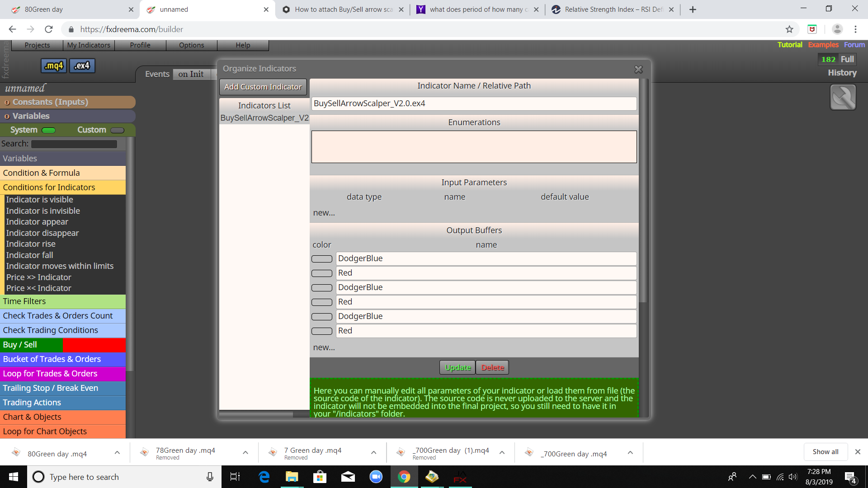Expand the Variables section

68,116
